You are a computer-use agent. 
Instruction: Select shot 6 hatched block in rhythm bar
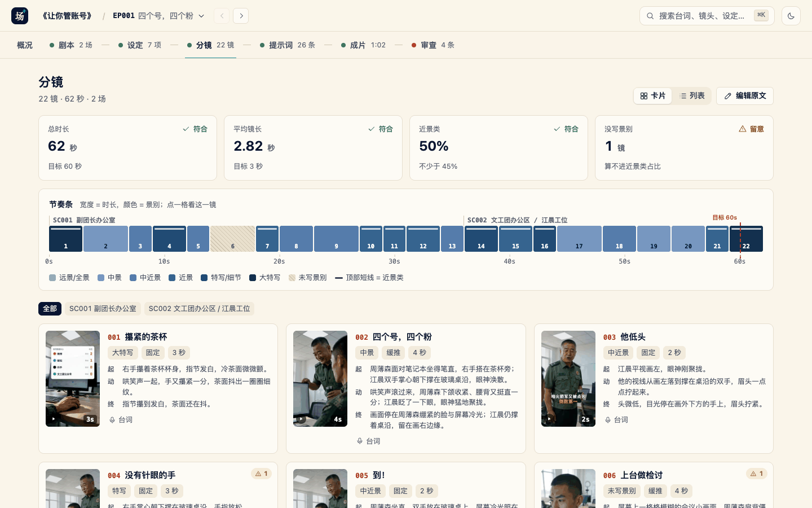232,239
